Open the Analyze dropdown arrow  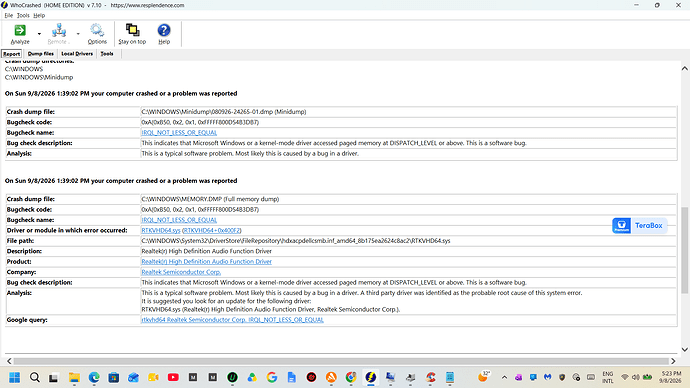point(39,34)
